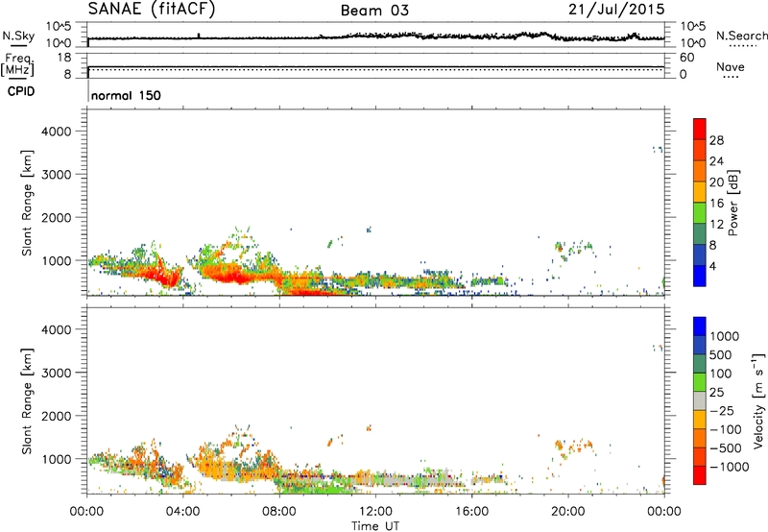Click the left 10^5 noise axis tick
Image resolution: width=768 pixels, height=532 pixels.
coord(59,27)
